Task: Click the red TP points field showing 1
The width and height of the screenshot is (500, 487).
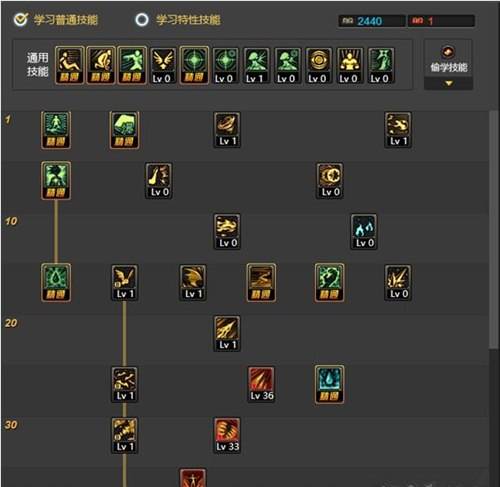Action: click(x=441, y=21)
